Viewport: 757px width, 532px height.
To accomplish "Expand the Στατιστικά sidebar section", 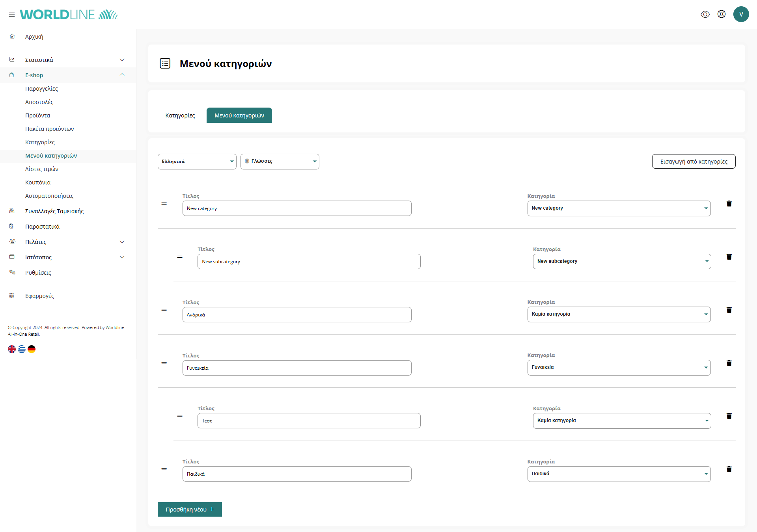I will 122,60.
